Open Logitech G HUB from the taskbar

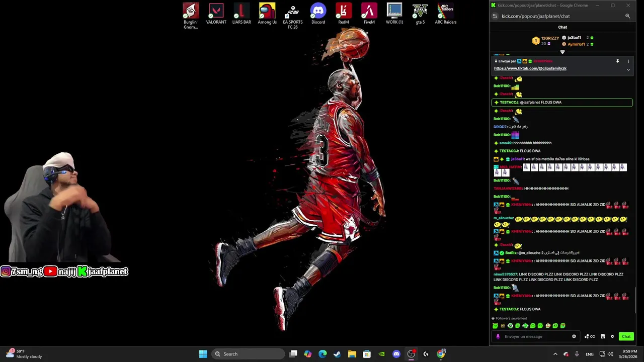(426, 354)
